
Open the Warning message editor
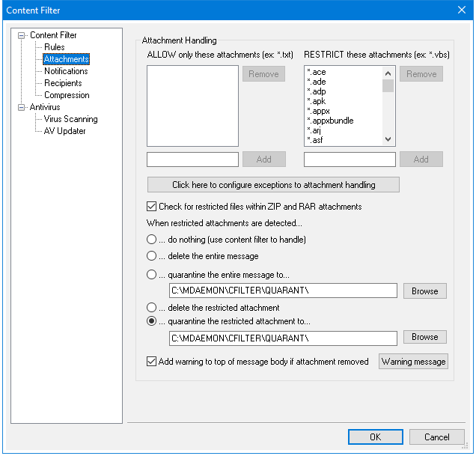coord(413,362)
